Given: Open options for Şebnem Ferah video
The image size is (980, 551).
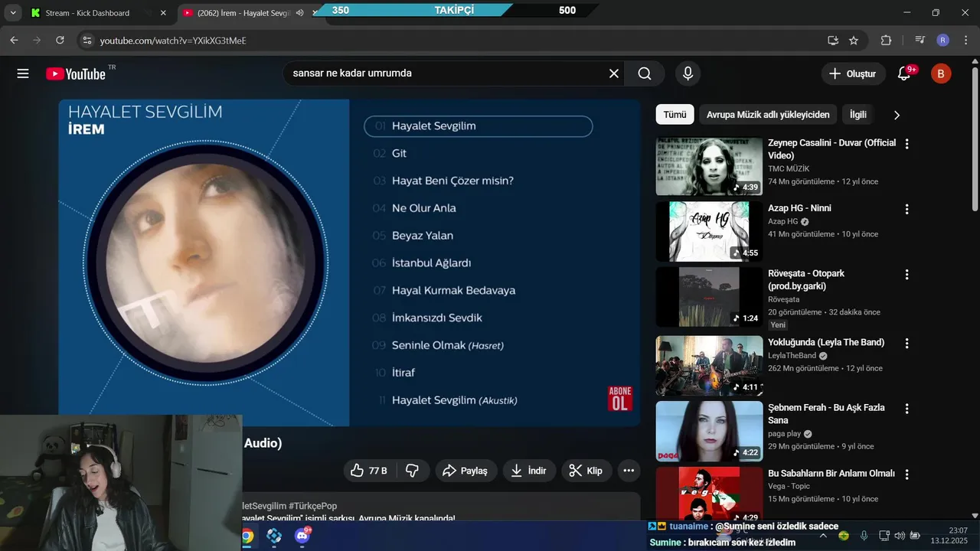Looking at the screenshot, I should coord(906,409).
